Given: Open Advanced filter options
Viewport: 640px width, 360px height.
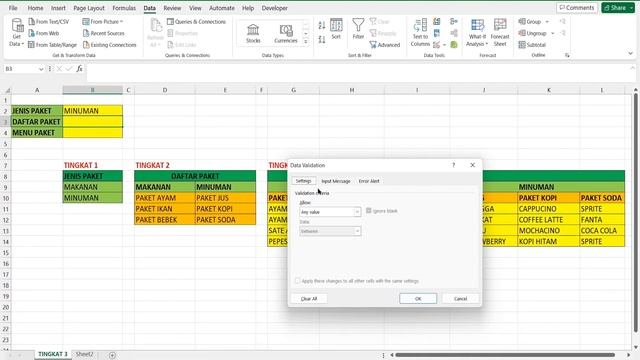Looking at the screenshot, I should (384, 44).
